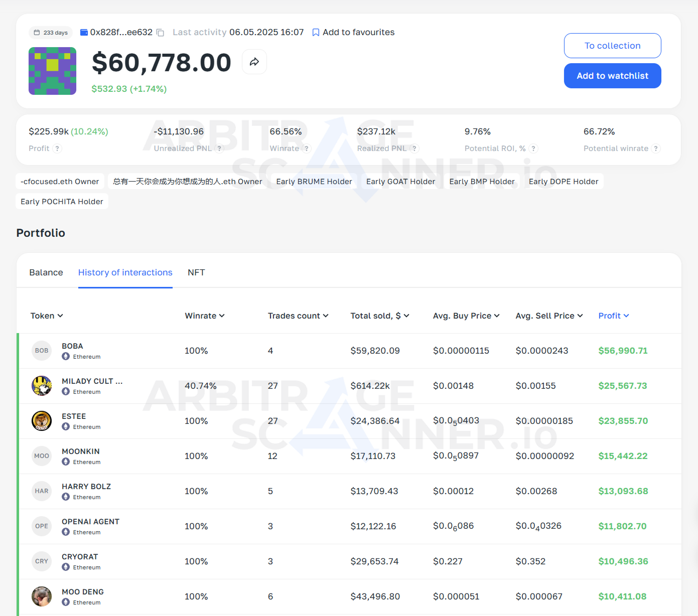Click the last activity date 06.05.2025 16:07
This screenshot has width=698, height=616.
(266, 32)
